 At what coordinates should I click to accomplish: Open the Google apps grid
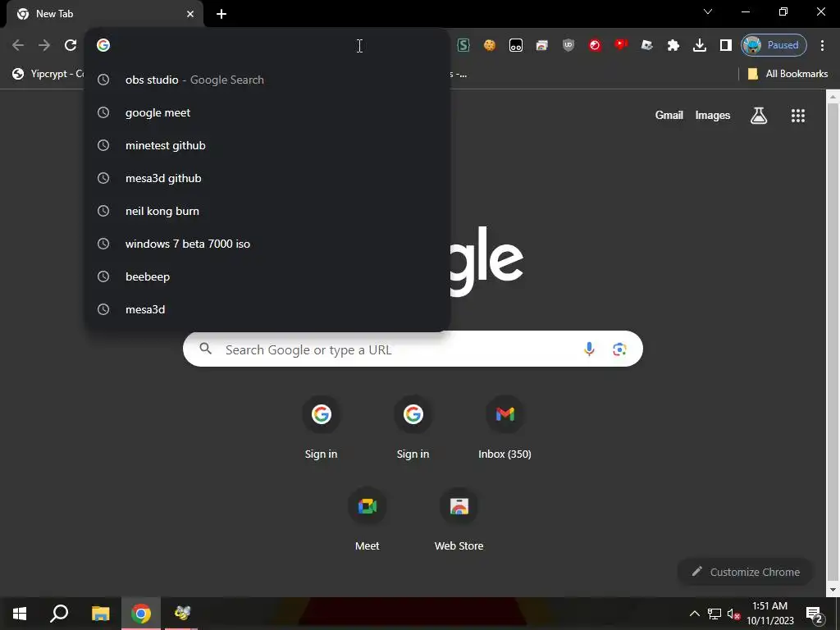798,115
